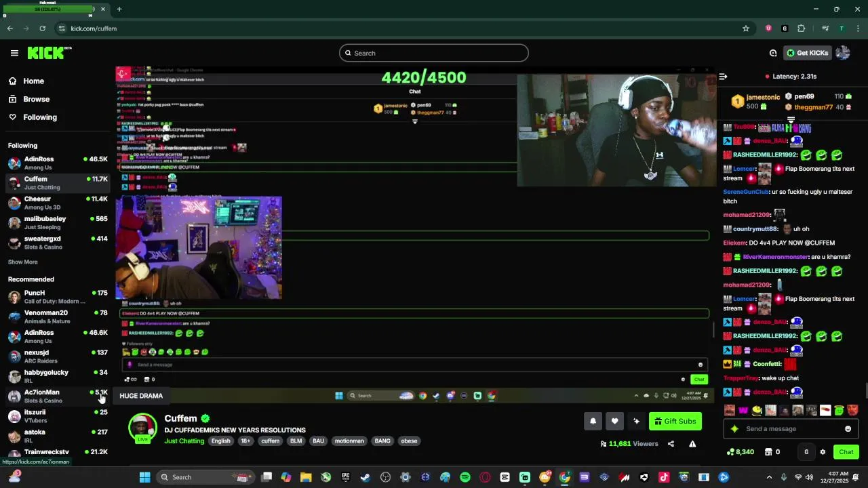The width and height of the screenshot is (868, 488).
Task: Open Chrome three-dot menu
Action: [x=858, y=28]
